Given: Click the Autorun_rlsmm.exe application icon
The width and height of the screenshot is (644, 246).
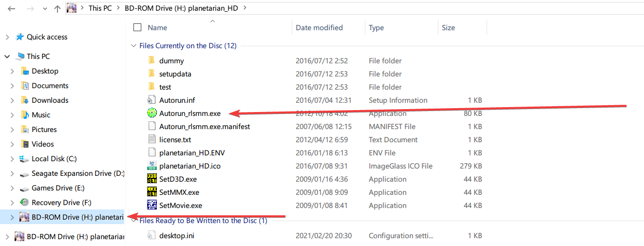Looking at the screenshot, I should coord(152,114).
